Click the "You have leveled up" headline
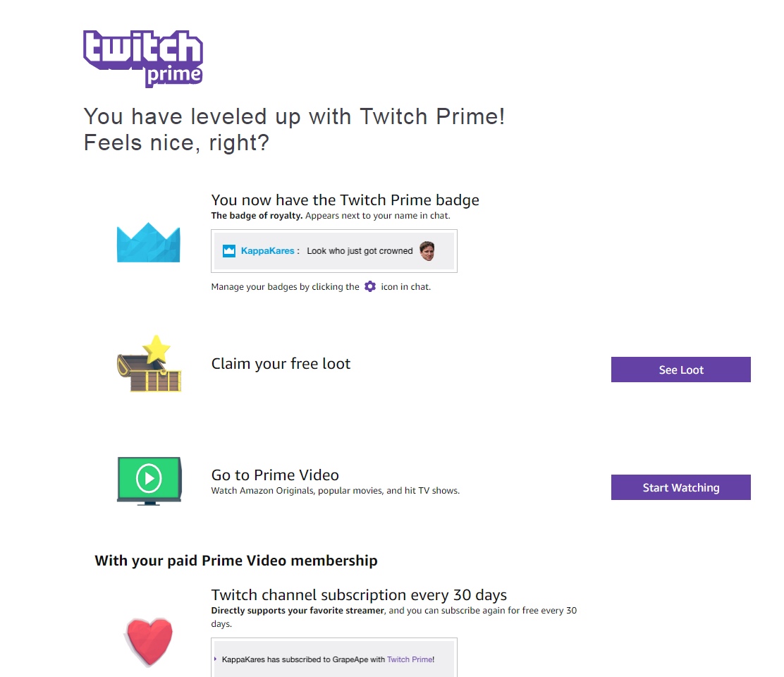Viewport: 784px width, 677px height. click(294, 117)
